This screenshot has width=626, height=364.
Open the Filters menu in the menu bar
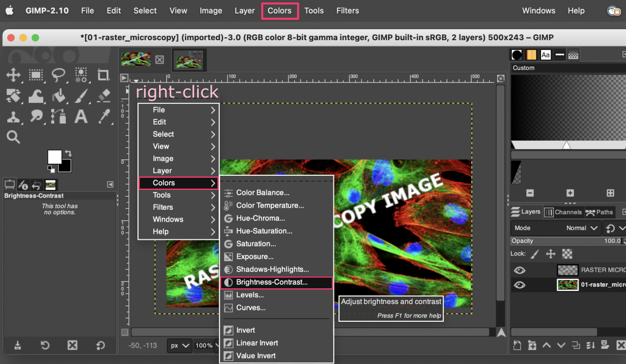coord(347,10)
